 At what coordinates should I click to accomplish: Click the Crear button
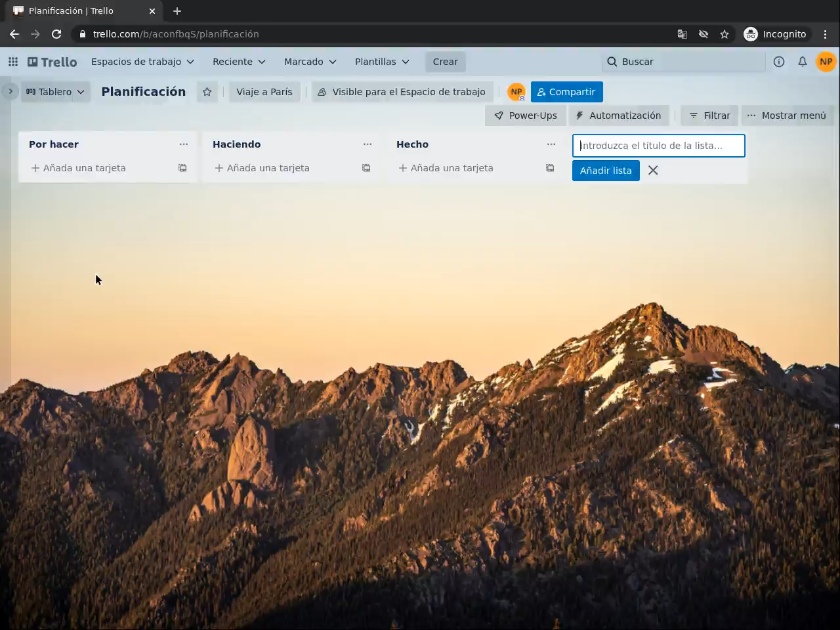pyautogui.click(x=445, y=62)
